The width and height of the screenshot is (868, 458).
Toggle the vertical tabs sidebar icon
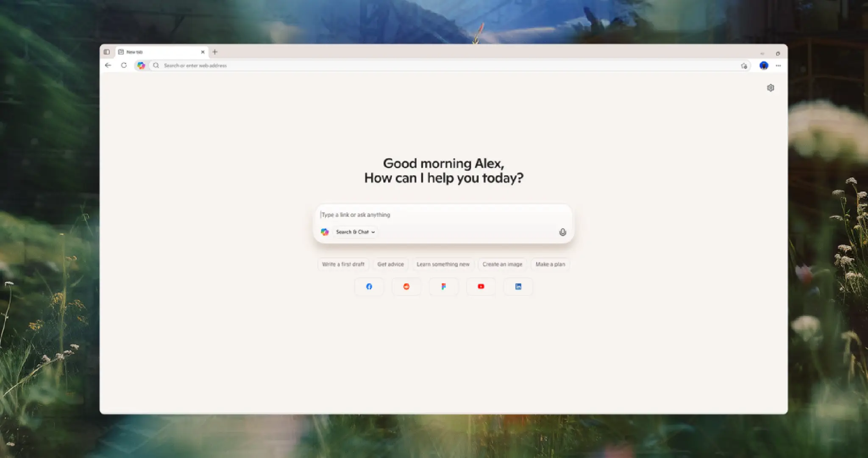click(x=107, y=52)
